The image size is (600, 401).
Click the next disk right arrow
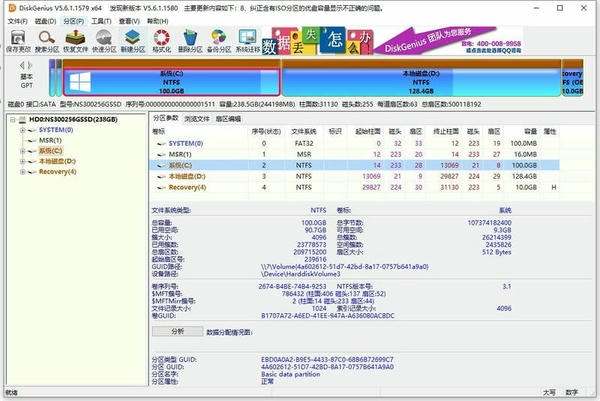30,65
